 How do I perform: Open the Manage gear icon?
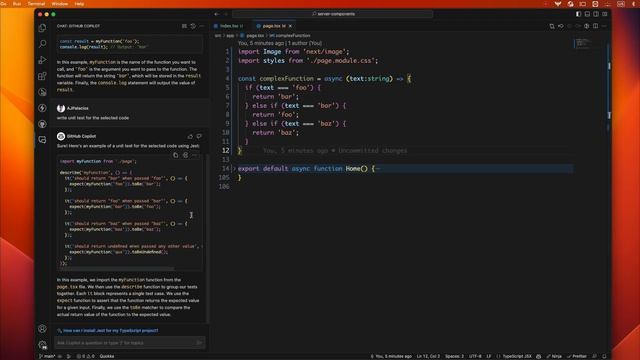[x=42, y=345]
